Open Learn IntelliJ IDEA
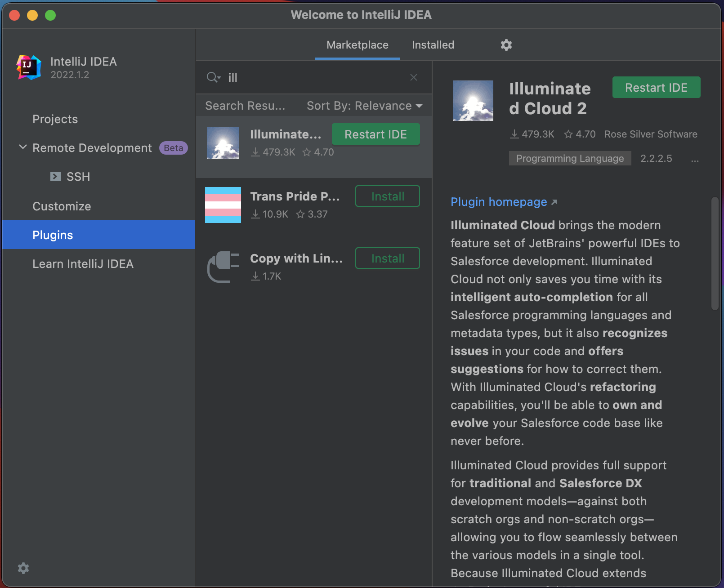 tap(99, 264)
